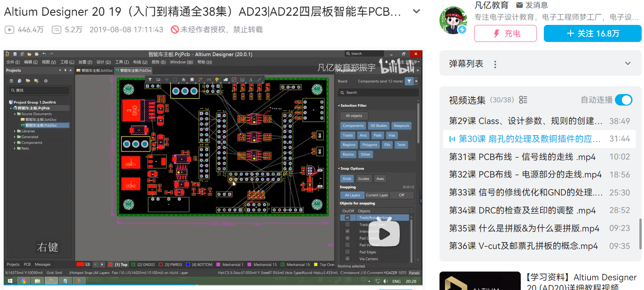
Task: Switch to the PCB panel tab at bottom
Action: point(27,264)
